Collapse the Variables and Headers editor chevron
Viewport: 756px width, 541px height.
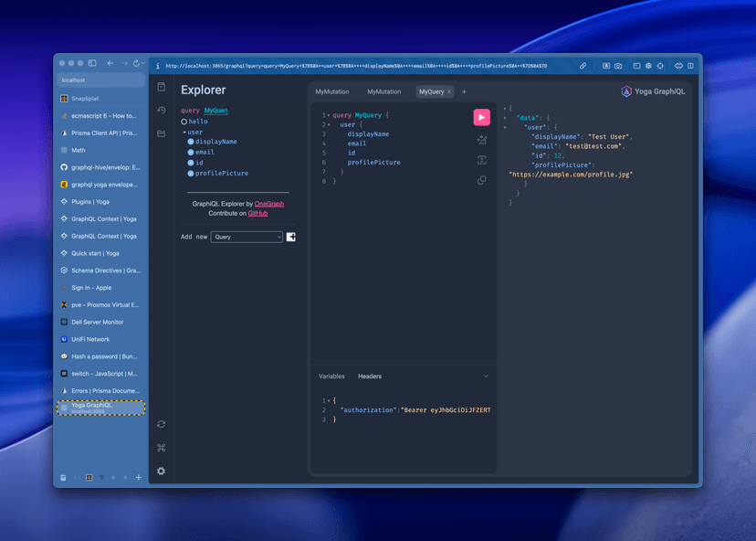point(486,377)
